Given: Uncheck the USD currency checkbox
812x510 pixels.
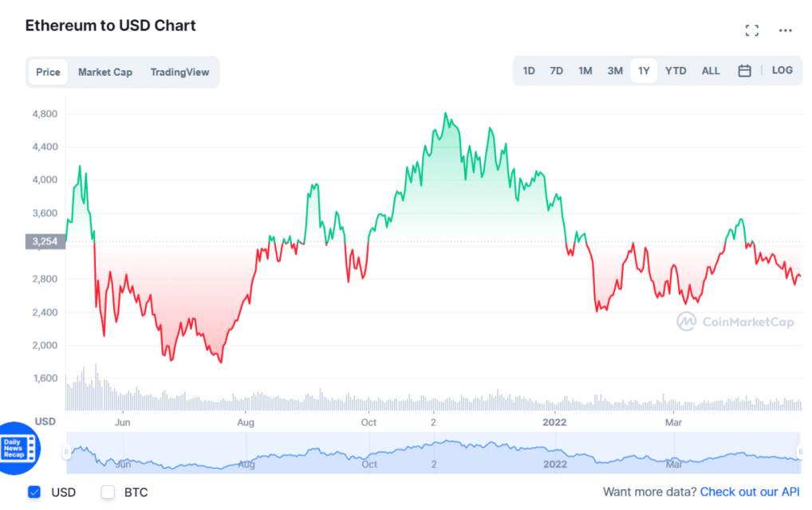Looking at the screenshot, I should [x=34, y=492].
